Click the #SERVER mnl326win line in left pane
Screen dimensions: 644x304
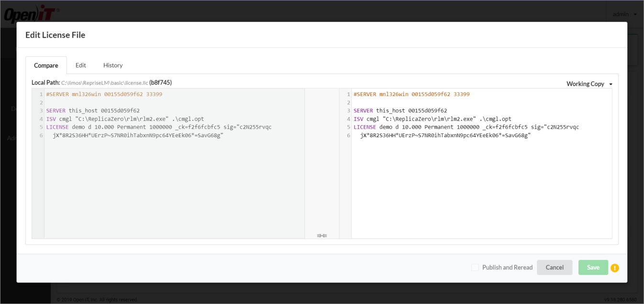coord(104,94)
